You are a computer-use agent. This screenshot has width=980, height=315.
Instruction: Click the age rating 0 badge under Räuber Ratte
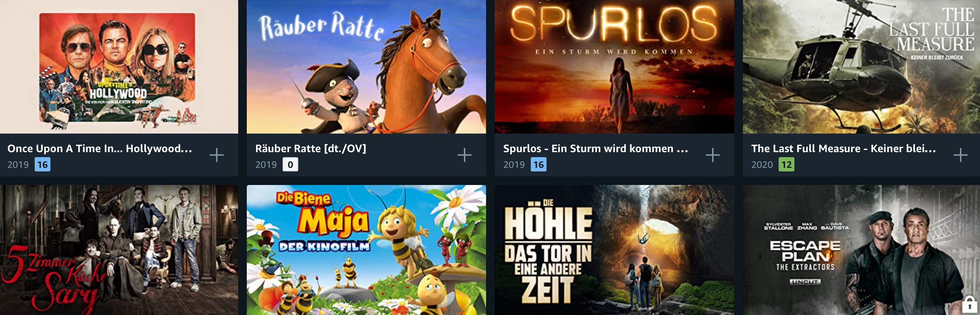290,165
